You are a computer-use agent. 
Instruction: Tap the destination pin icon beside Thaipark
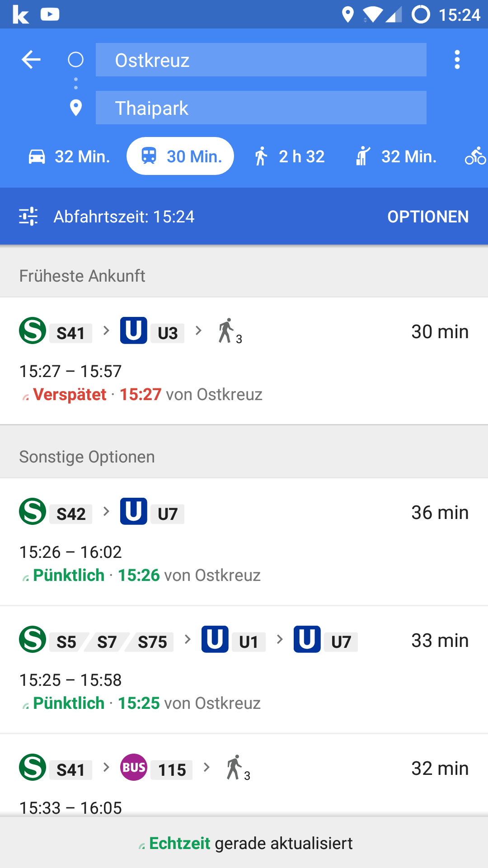click(x=76, y=108)
